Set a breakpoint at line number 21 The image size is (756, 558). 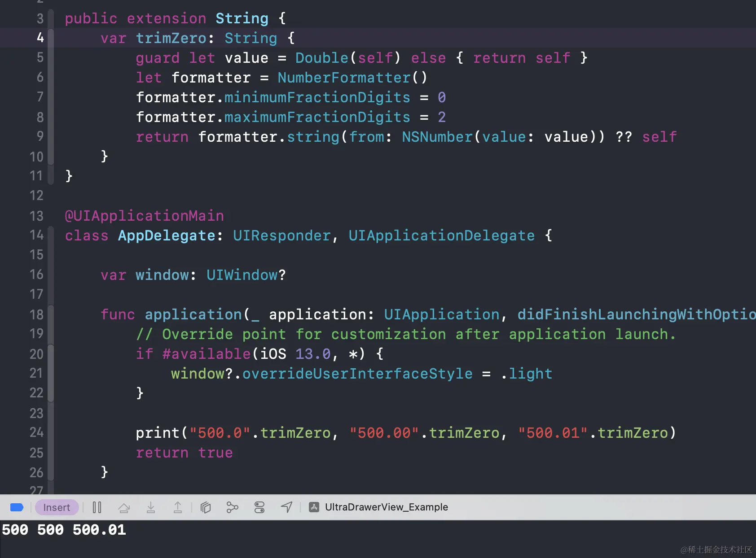click(37, 373)
